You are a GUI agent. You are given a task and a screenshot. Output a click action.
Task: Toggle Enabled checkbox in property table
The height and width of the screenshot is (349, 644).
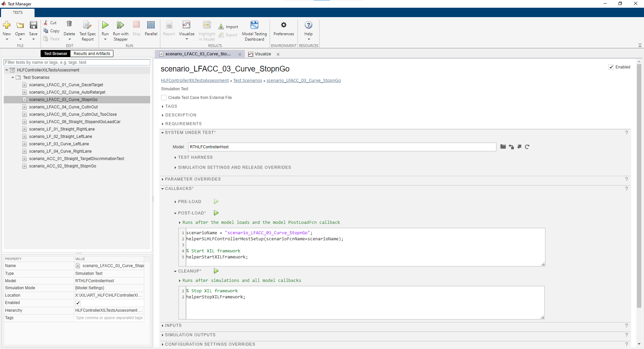78,303
